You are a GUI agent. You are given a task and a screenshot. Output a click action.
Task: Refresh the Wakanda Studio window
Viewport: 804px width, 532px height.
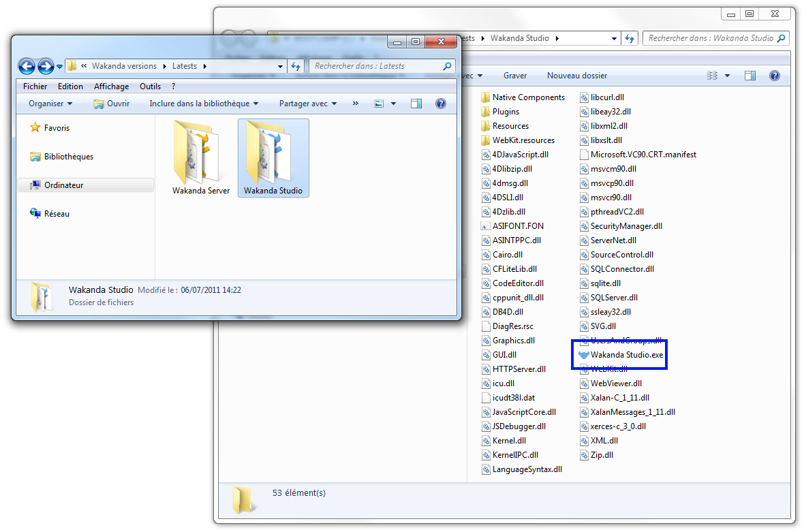click(x=630, y=38)
